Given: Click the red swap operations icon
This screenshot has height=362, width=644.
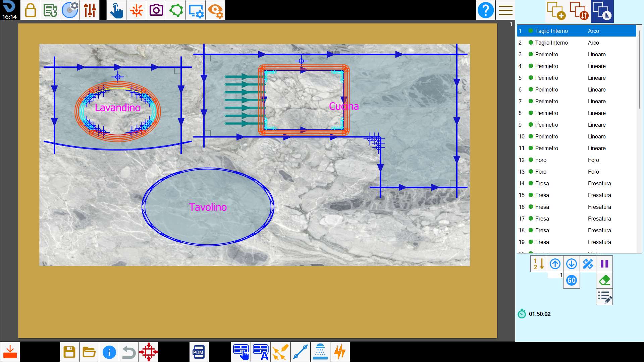Looking at the screenshot, I should click(x=579, y=11).
